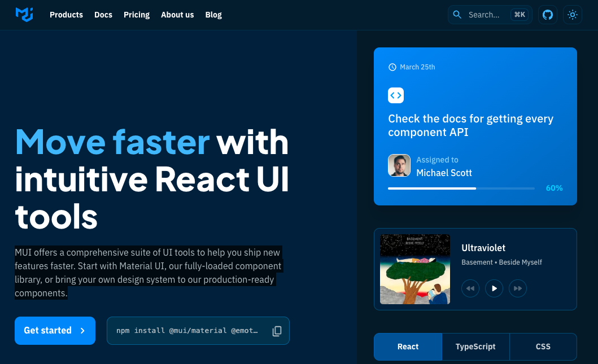Click the npm install command text
Viewport: 598px width, 364px height.
pyautogui.click(x=187, y=331)
